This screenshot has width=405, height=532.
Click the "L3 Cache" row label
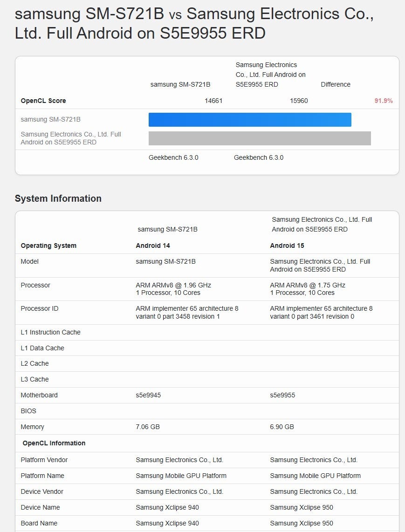click(x=34, y=379)
